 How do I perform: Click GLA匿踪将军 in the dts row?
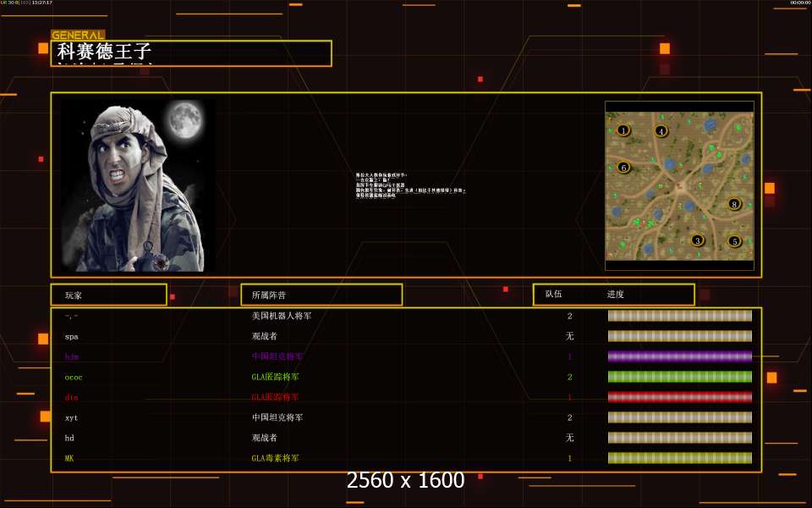[x=276, y=397]
